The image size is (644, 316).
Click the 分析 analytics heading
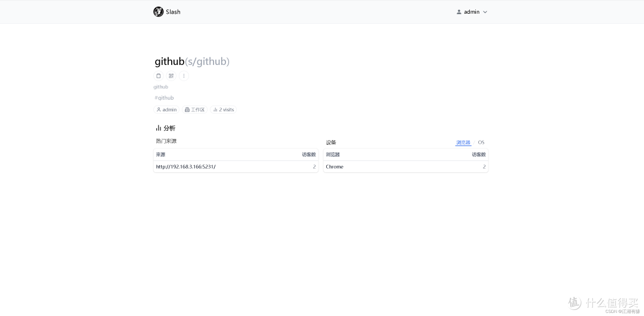166,128
